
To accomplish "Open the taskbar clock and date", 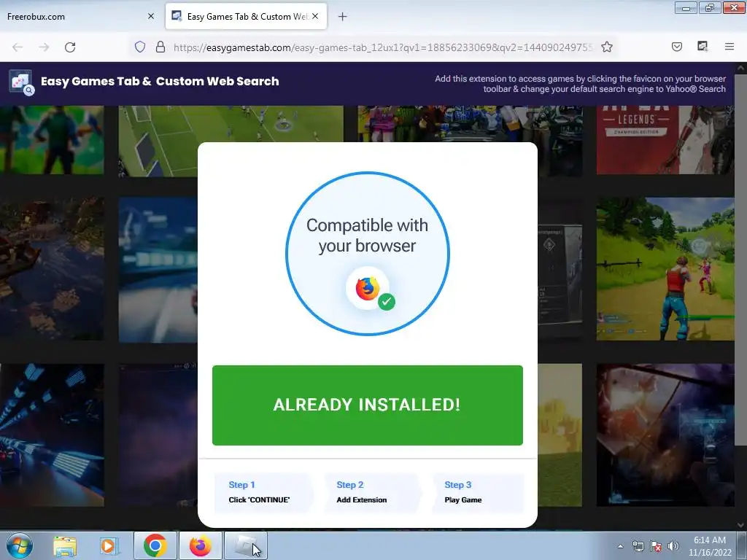I will [x=710, y=546].
